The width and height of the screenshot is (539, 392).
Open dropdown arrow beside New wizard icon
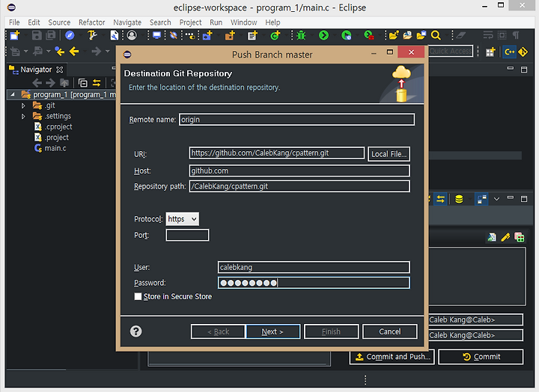point(26,35)
